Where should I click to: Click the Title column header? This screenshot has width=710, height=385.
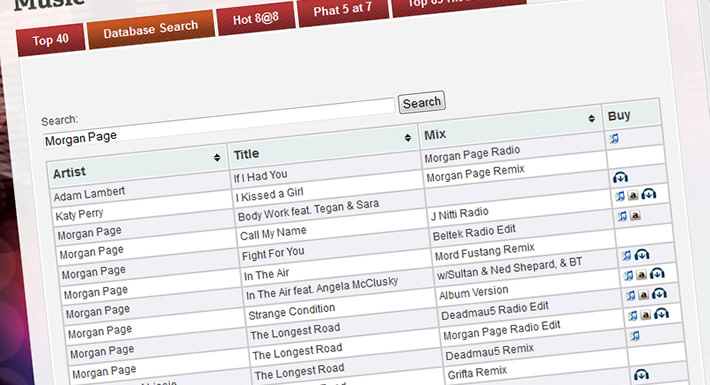[323, 145]
